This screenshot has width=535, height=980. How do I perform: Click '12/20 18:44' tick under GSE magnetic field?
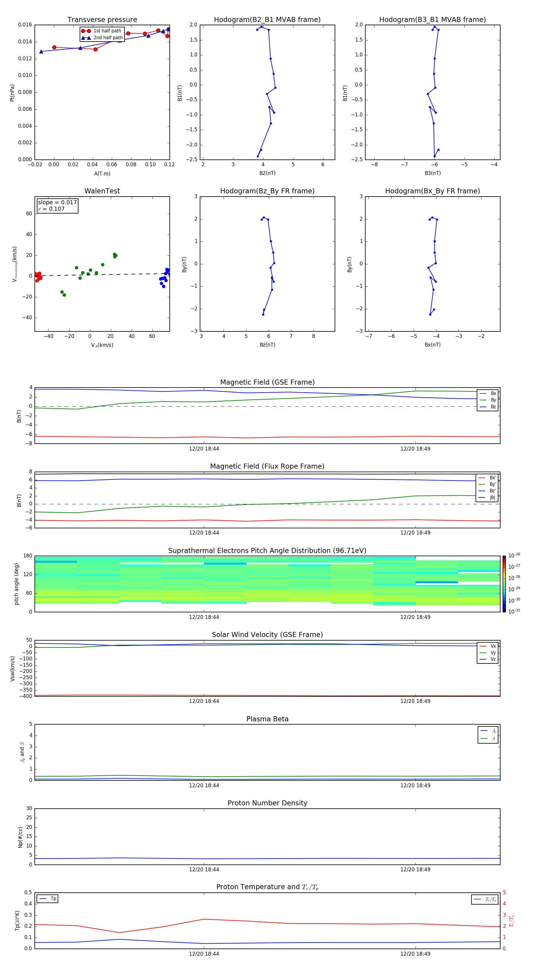(x=204, y=449)
